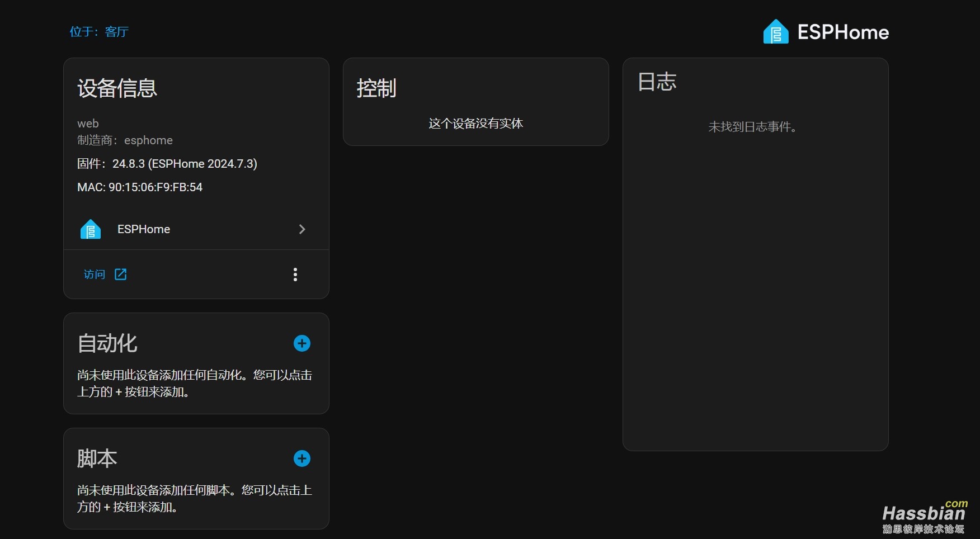Image resolution: width=980 pixels, height=539 pixels.
Task: Click the ESPHome integration icon in device info
Action: [x=91, y=229]
